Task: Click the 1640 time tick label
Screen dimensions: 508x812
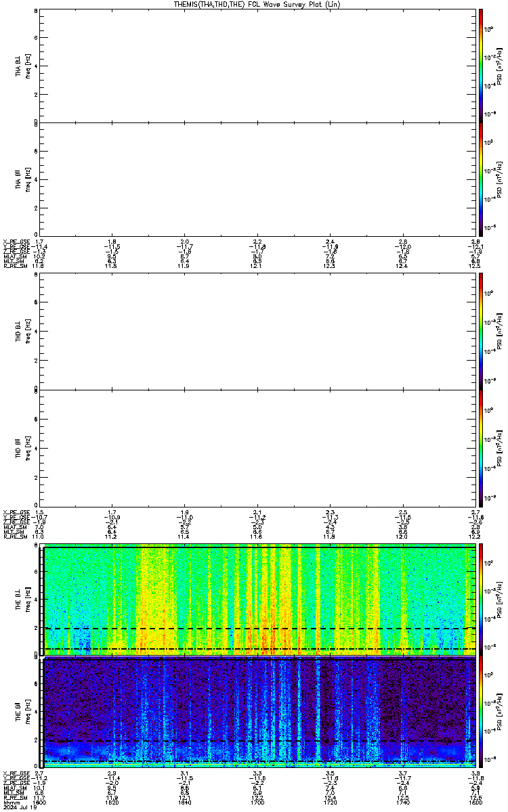Action: [184, 803]
